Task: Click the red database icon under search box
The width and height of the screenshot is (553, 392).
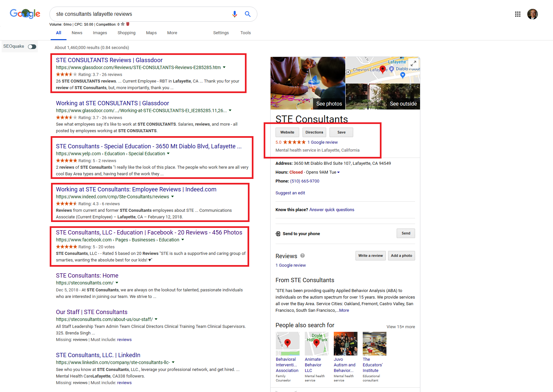Action: click(128, 24)
